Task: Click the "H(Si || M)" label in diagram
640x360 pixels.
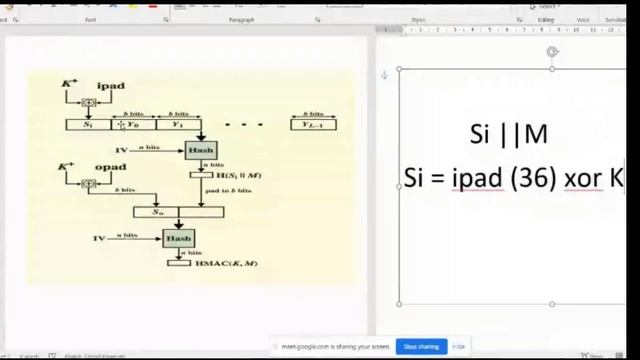Action: [238, 176]
